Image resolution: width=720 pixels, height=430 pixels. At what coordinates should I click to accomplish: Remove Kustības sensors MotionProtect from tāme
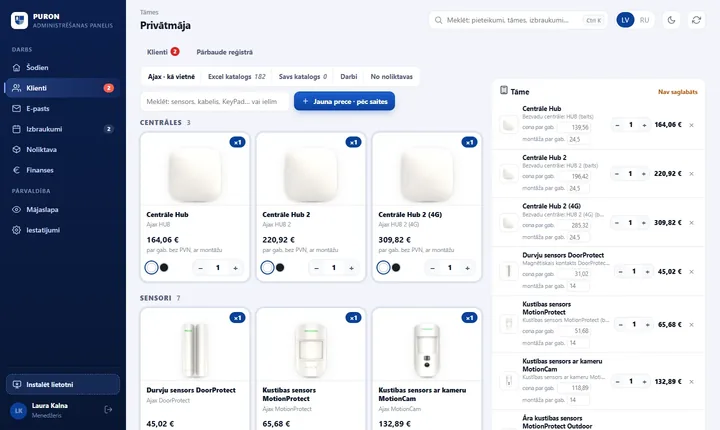(692, 325)
